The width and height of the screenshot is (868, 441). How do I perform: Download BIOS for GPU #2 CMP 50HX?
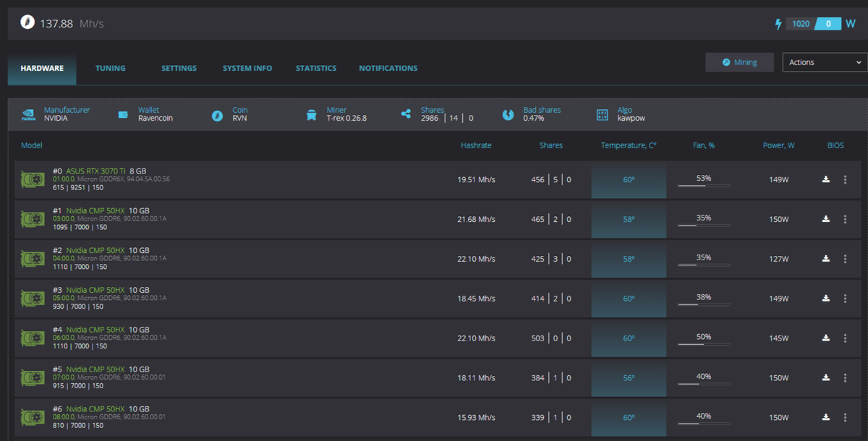(826, 259)
